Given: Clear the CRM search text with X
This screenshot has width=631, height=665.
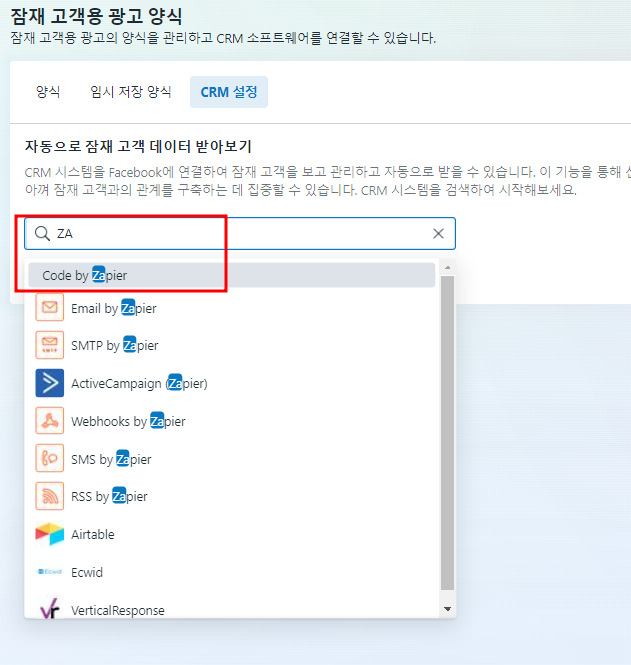Looking at the screenshot, I should pos(438,233).
